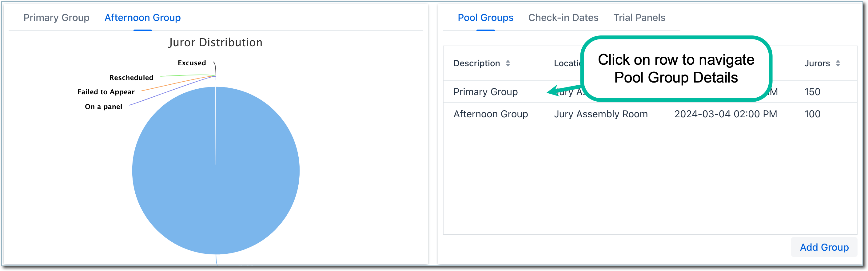Switch to the Check-in Dates tab
868x271 pixels.
pos(563,18)
